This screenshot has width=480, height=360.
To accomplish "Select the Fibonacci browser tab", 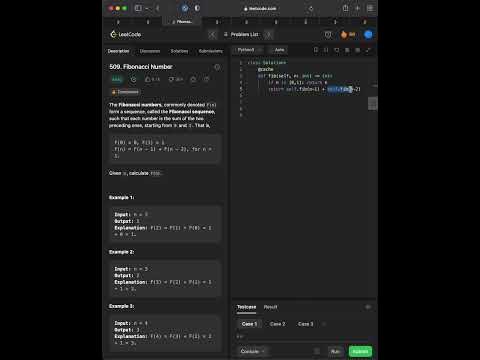I will coord(182,22).
